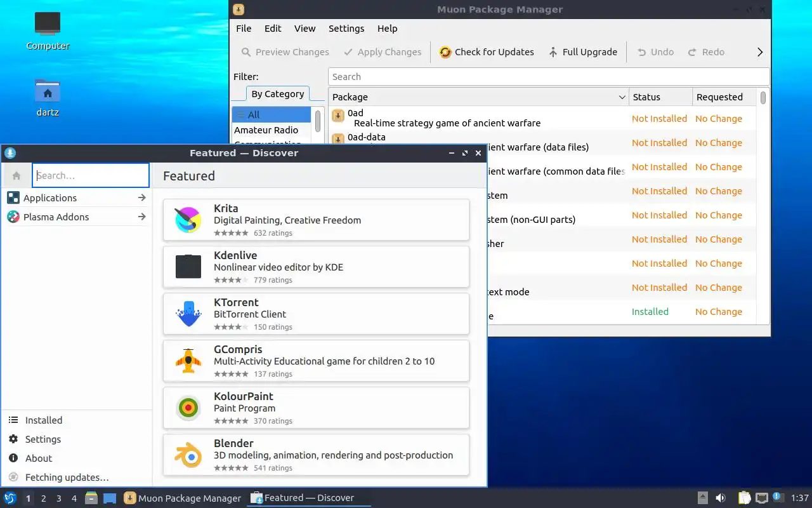Click the Krita app icon
The image size is (812, 508).
tap(188, 220)
